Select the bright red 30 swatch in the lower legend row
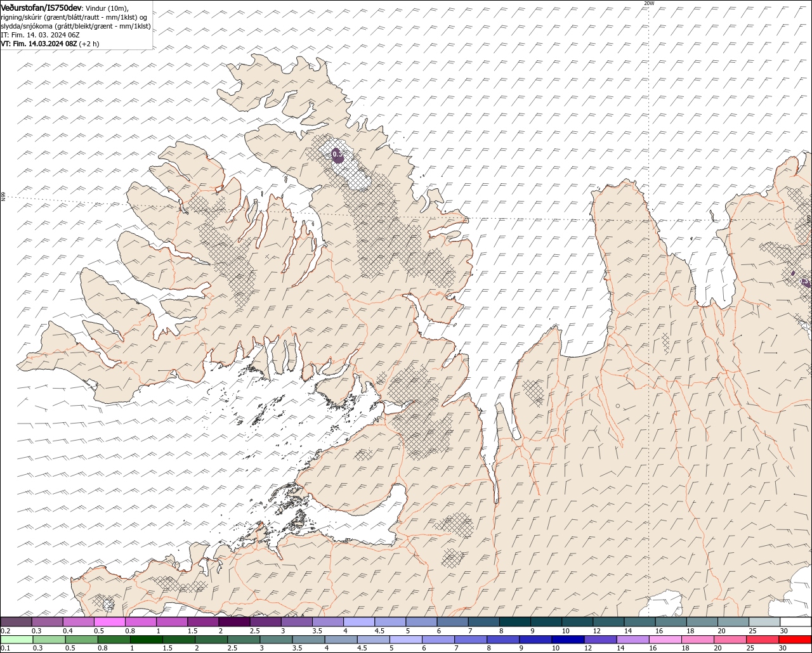Image resolution: width=812 pixels, height=653 pixels. coord(796,640)
